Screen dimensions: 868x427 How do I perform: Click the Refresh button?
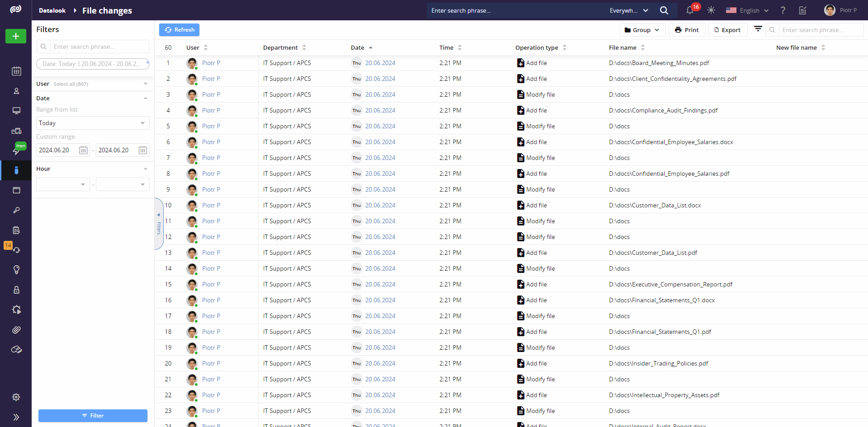pos(179,30)
